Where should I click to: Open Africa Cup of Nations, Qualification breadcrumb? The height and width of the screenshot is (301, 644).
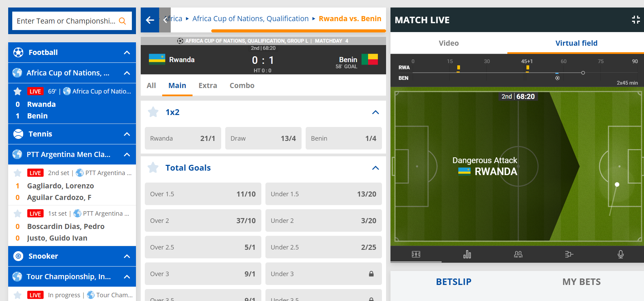250,19
